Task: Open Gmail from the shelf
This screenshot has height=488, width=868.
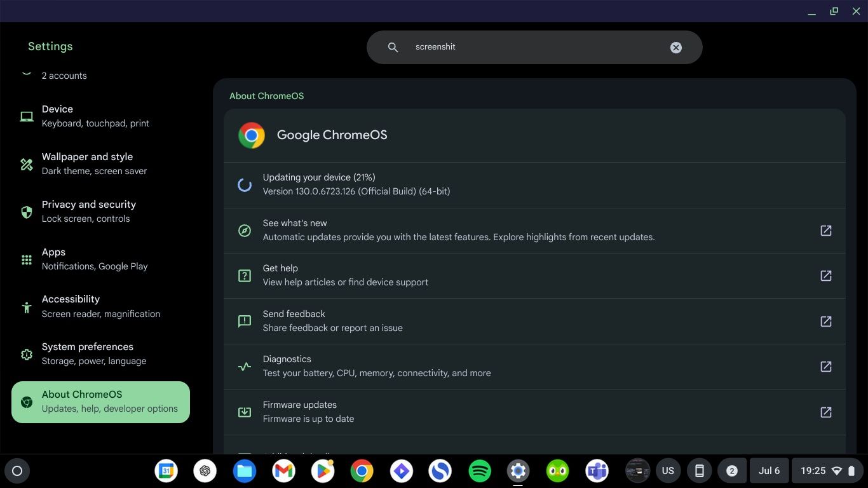Action: pos(284,471)
